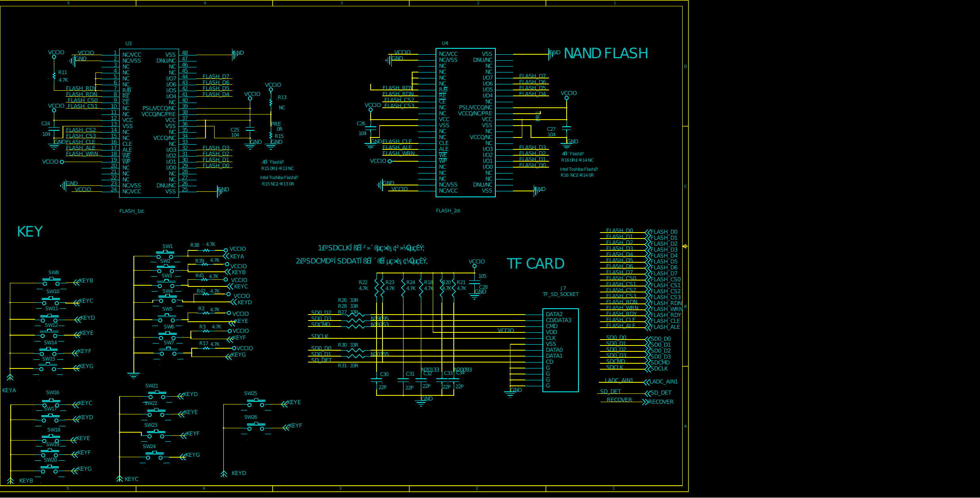This screenshot has width=980, height=498.
Task: Select the TF CARD heading text
Action: pos(535,264)
